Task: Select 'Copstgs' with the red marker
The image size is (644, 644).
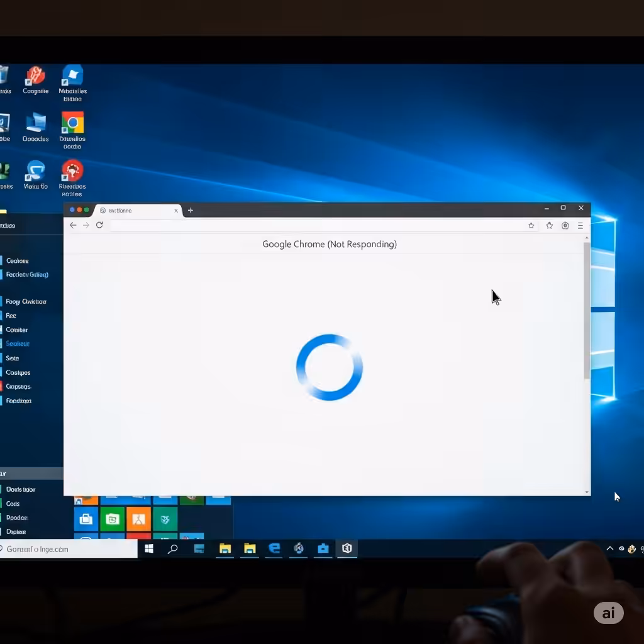Action: click(18, 387)
